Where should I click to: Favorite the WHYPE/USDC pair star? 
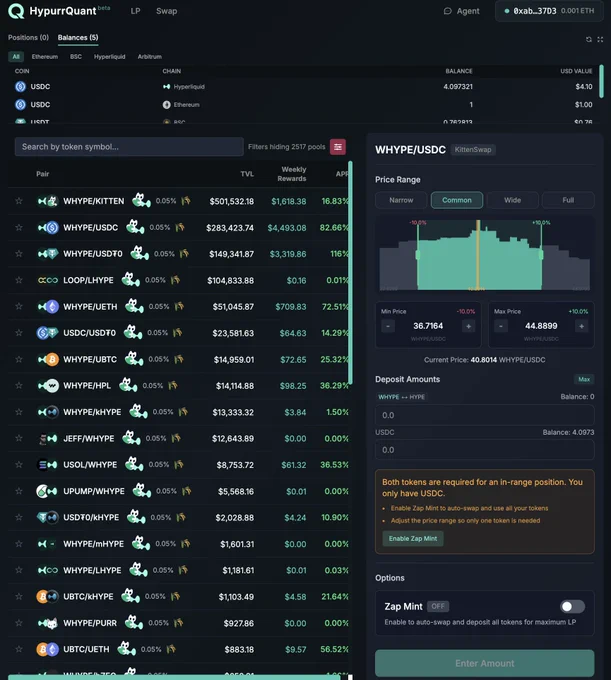point(19,227)
